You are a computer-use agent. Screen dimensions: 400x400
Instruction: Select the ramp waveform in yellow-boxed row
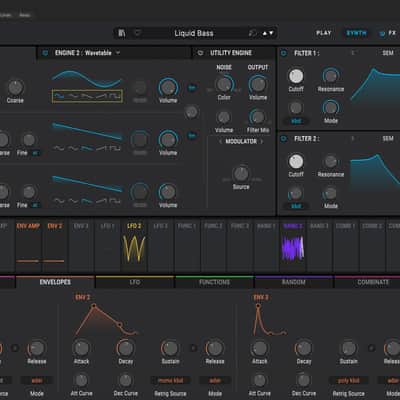tap(102, 96)
